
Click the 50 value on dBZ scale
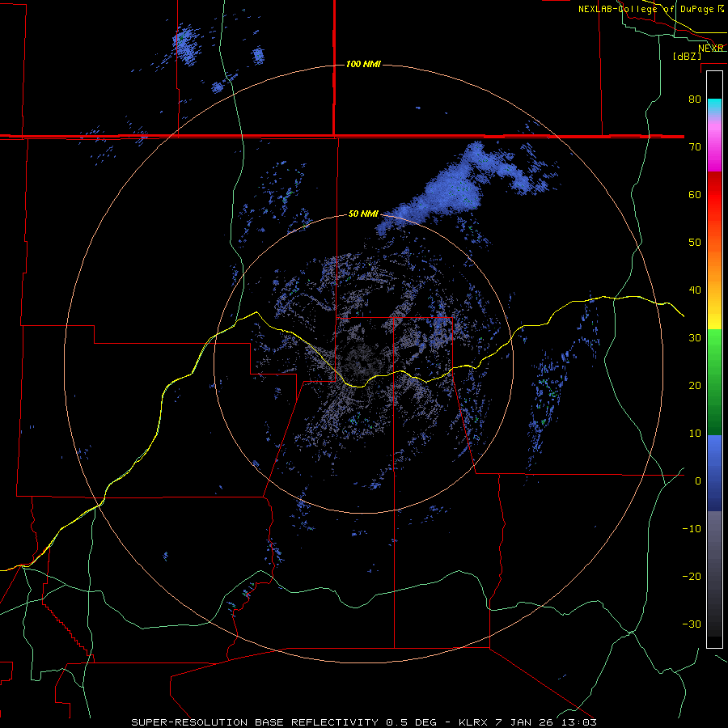coord(695,243)
